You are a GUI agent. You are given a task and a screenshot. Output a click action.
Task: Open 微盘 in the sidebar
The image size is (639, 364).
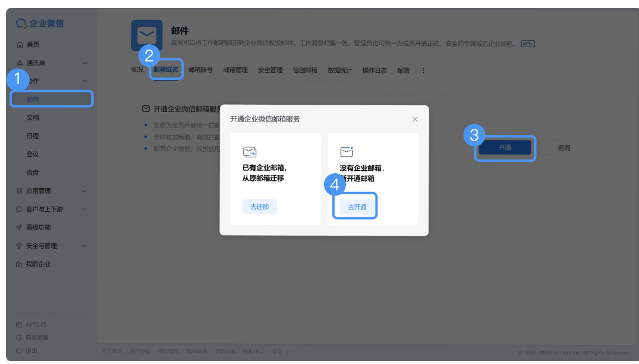pyautogui.click(x=33, y=172)
